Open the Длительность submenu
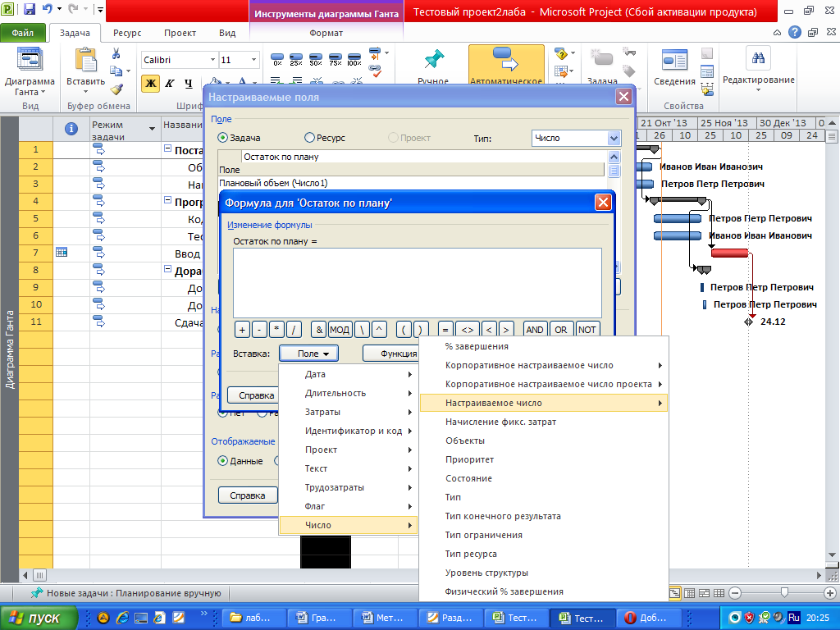Image resolution: width=840 pixels, height=630 pixels. tap(348, 393)
